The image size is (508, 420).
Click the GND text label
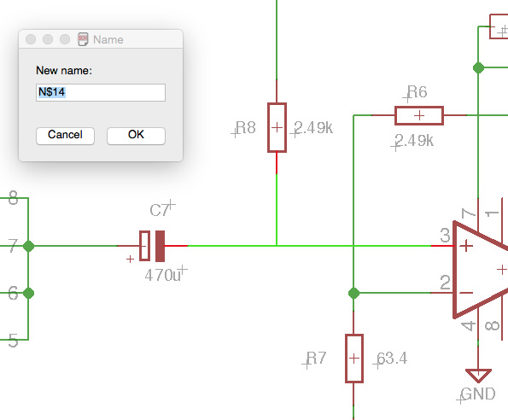tap(478, 394)
